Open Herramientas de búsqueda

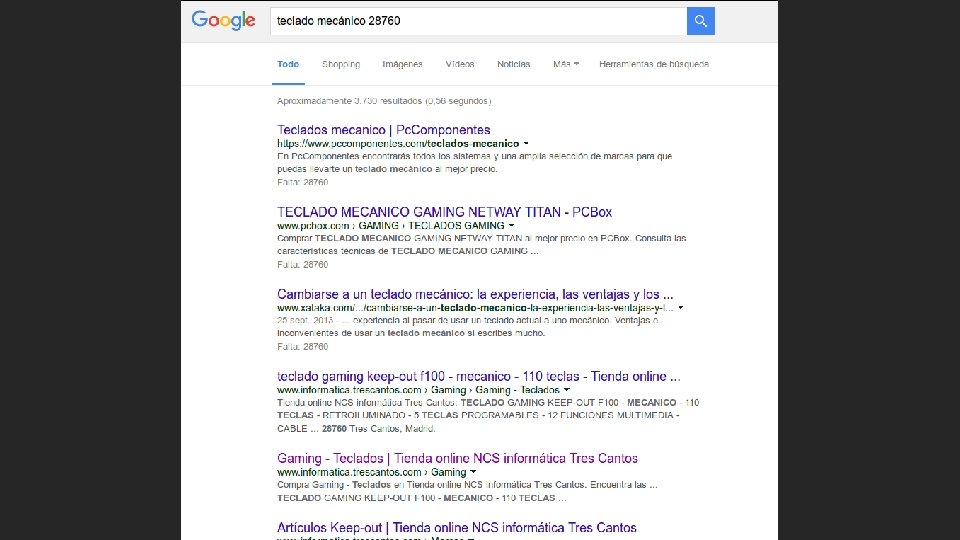654,64
